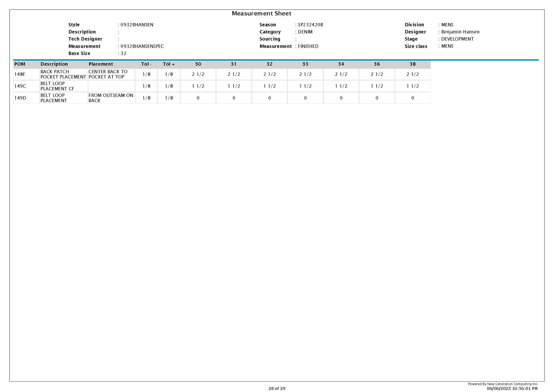554x392 pixels.
Task: Click CENTER BACK TO POCKET AT TOP cell
Action: tap(108, 74)
